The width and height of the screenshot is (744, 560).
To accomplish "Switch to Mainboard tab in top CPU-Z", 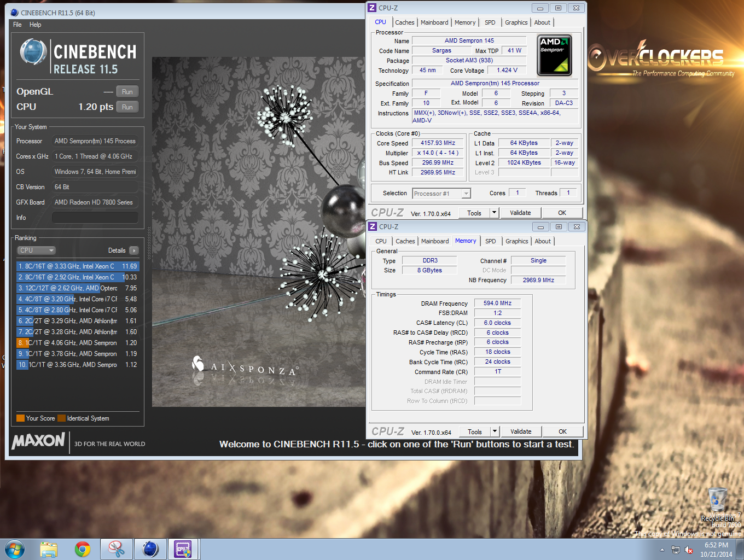I will point(434,22).
